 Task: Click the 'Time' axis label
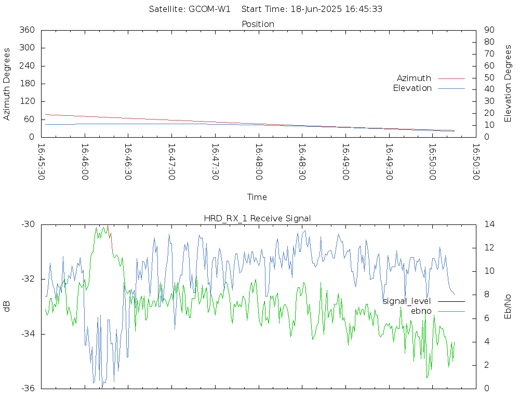click(257, 197)
